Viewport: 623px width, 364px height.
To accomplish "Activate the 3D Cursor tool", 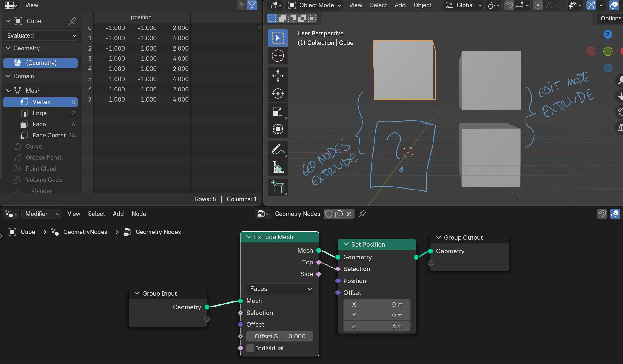I will tap(278, 56).
